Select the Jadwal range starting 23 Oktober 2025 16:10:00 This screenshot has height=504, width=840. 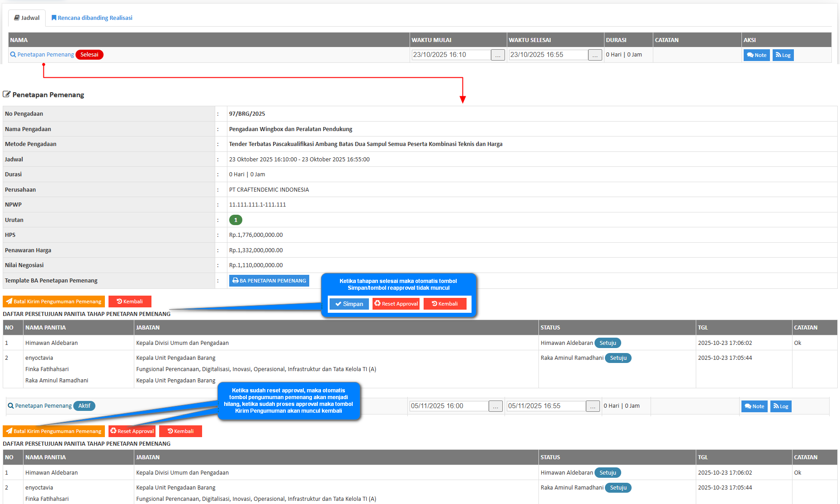point(299,160)
